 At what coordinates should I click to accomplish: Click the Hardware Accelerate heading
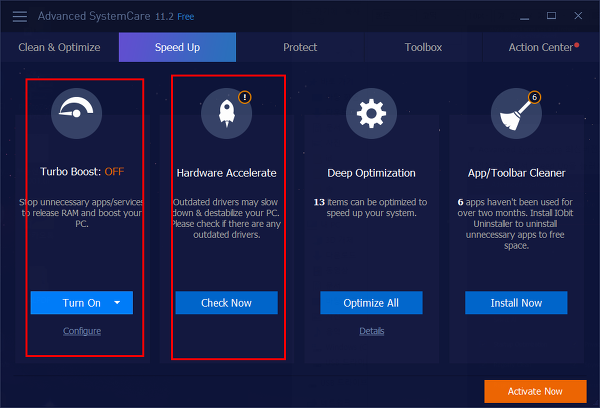227,173
